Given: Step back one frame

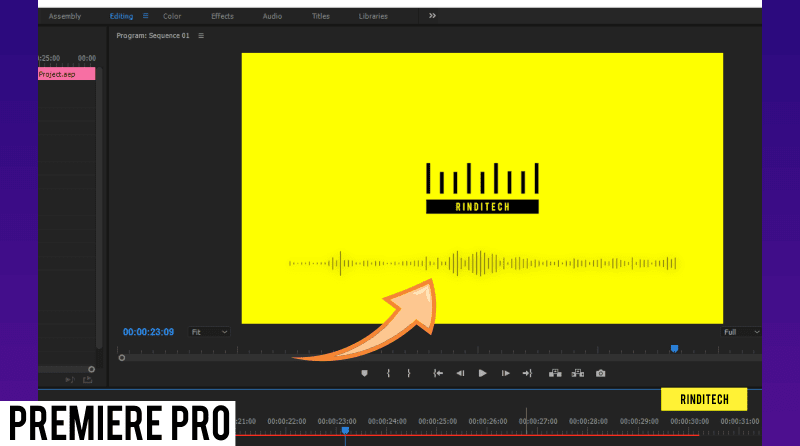Looking at the screenshot, I should coord(460,374).
